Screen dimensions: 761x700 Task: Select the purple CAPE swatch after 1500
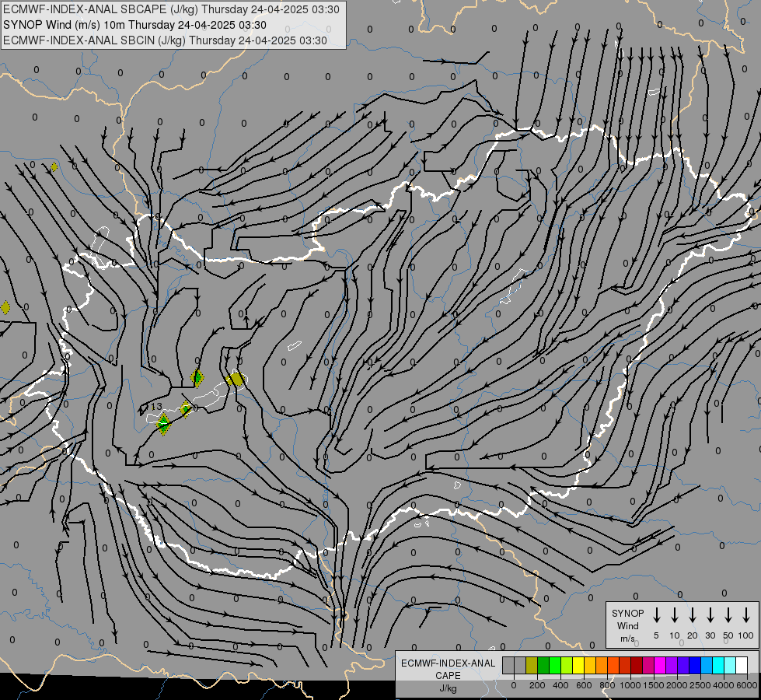pyautogui.click(x=672, y=665)
